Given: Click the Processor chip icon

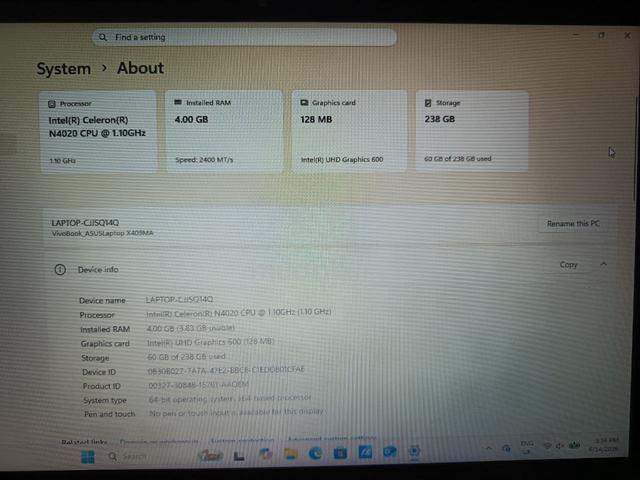Looking at the screenshot, I should point(52,104).
